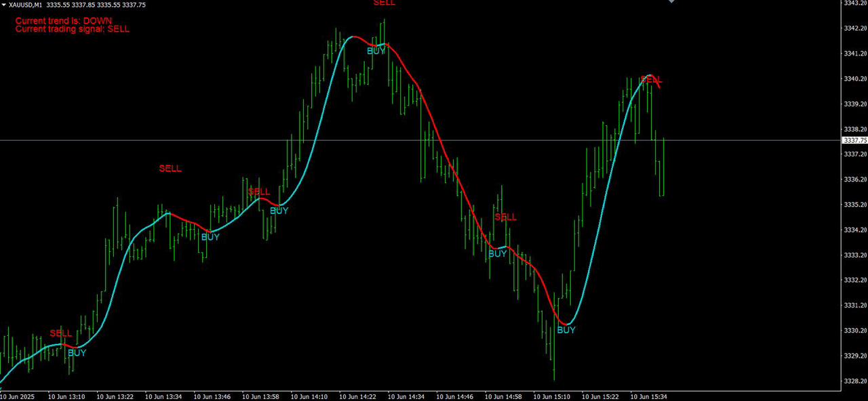
Task: Click the BUY label near 14:58
Action: [497, 254]
